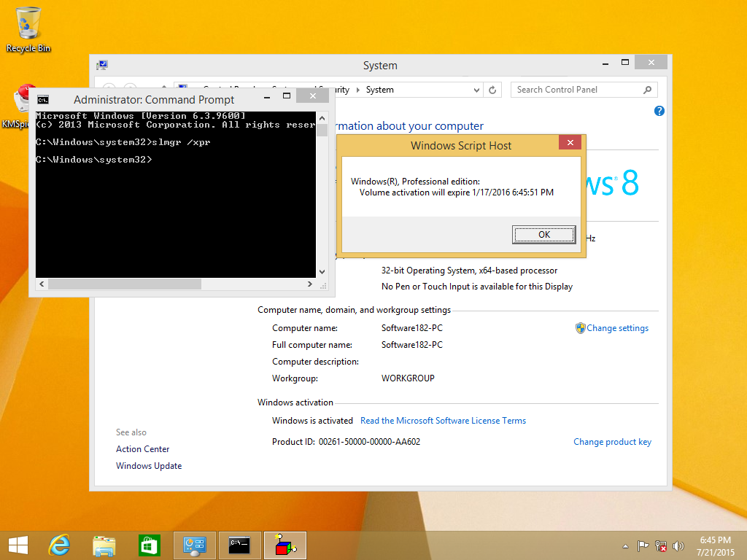This screenshot has width=747, height=560.
Task: Minimize the System window
Action: (x=605, y=63)
